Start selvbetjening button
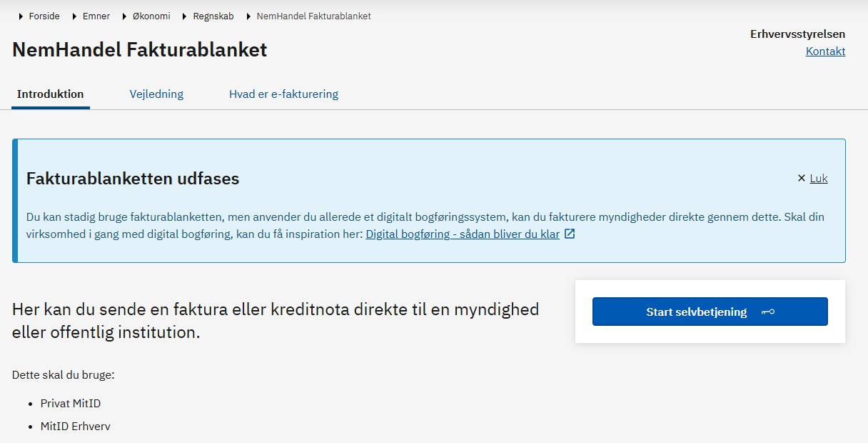868x443 pixels. pyautogui.click(x=710, y=312)
